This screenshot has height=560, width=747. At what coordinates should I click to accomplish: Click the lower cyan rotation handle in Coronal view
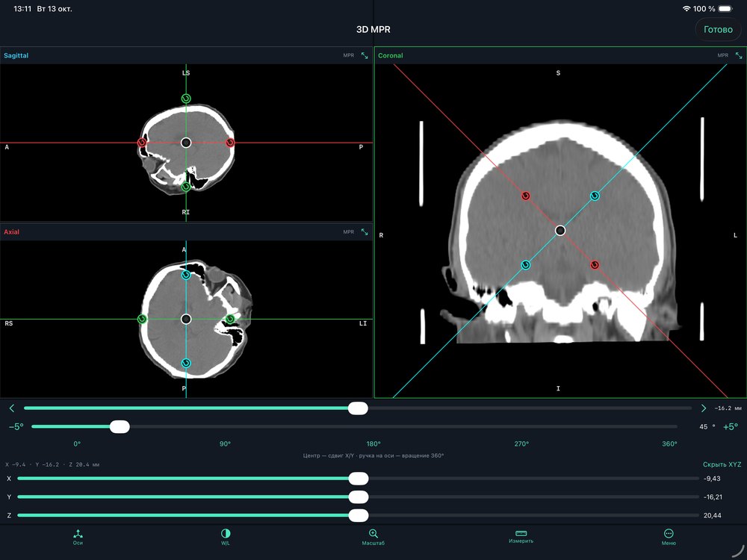click(525, 265)
